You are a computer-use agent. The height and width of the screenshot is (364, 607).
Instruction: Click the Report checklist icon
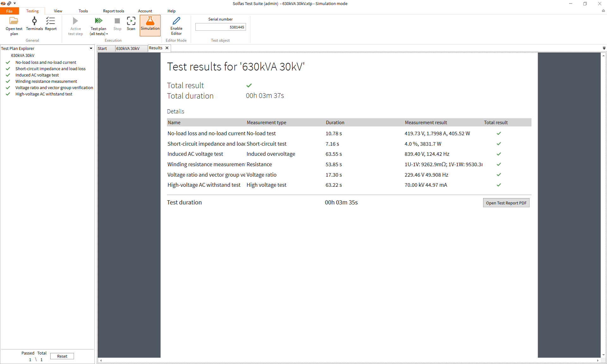pos(51,21)
